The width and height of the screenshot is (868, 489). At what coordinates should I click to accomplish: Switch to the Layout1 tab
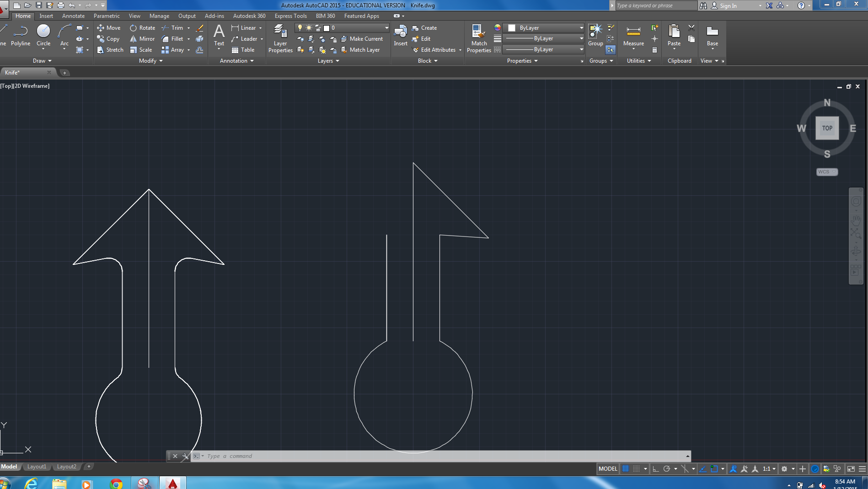[37, 466]
